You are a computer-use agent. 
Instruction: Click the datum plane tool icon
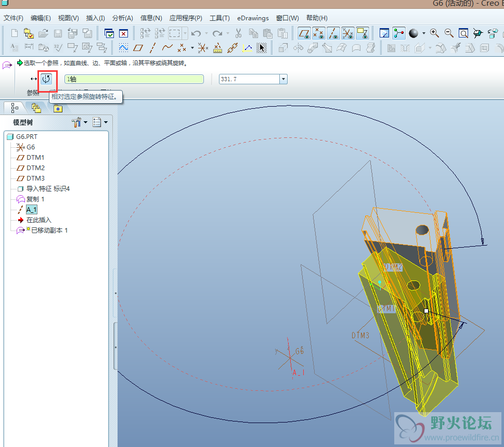(x=138, y=48)
